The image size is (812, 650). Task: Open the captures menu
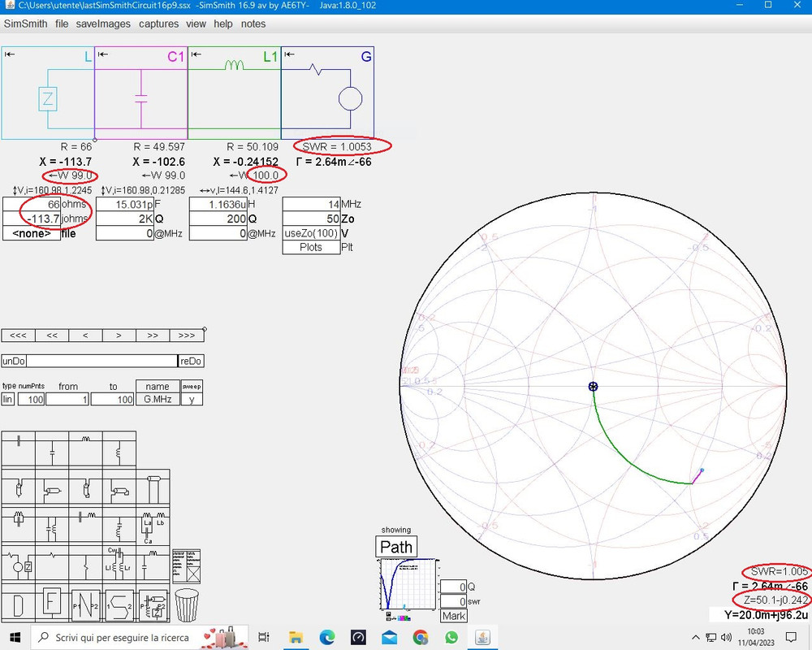[x=158, y=24]
